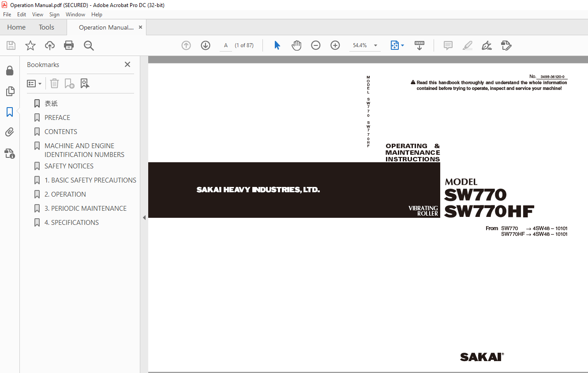Activate the Hand pan tool
The height and width of the screenshot is (373, 588).
coord(296,45)
